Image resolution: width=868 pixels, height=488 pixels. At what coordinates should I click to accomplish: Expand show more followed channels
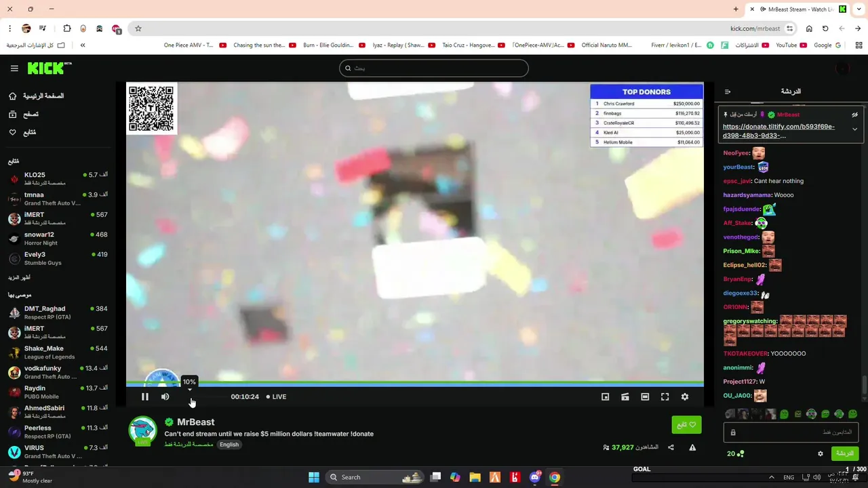(x=19, y=278)
